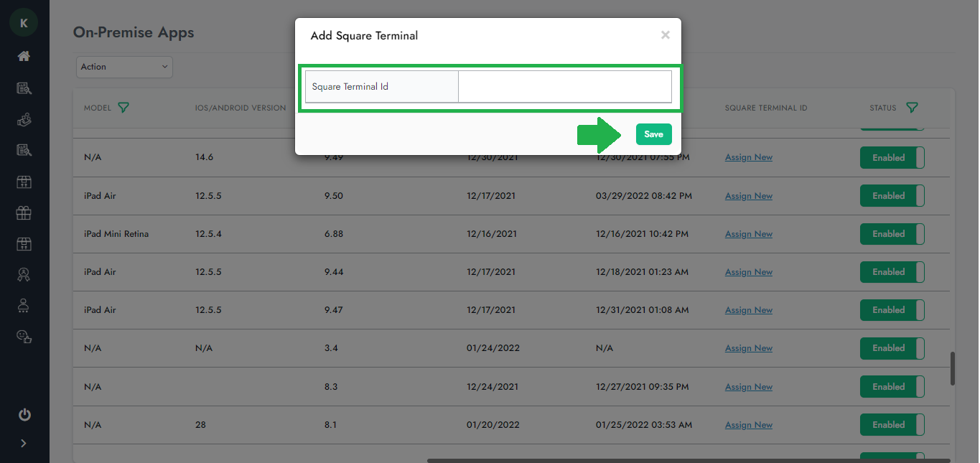
Task: Open the award ribbon sidebar icon
Action: [24, 274]
